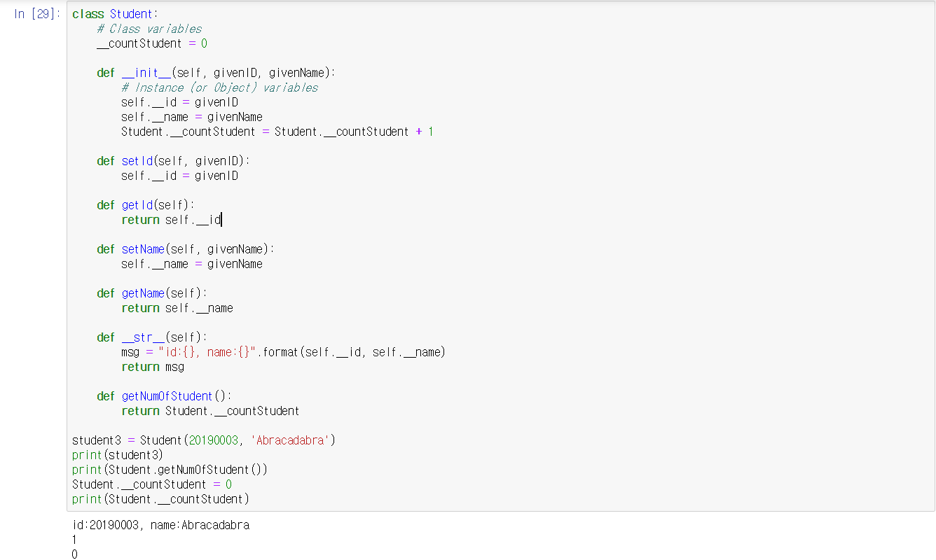Click the '# Class variables' comment

point(149,29)
